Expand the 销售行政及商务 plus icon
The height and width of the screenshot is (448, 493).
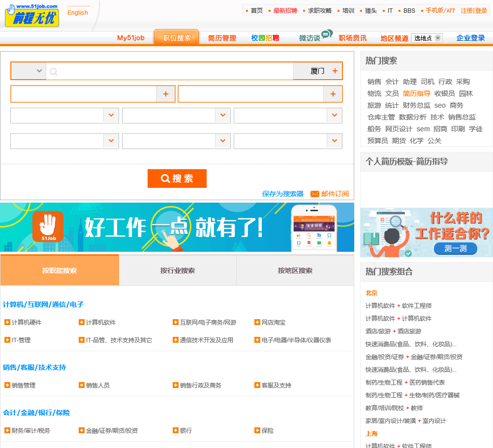coord(176,385)
